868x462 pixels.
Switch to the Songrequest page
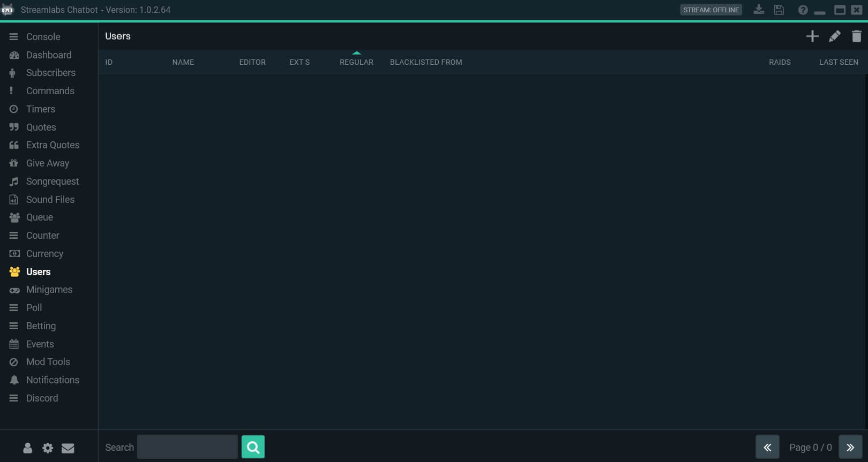[52, 181]
